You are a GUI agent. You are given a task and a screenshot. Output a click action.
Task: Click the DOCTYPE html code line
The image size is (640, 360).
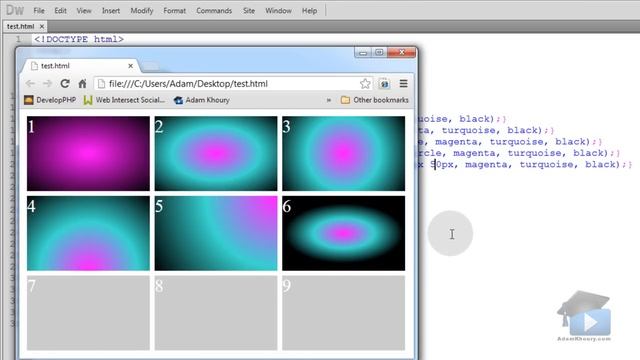click(x=79, y=39)
